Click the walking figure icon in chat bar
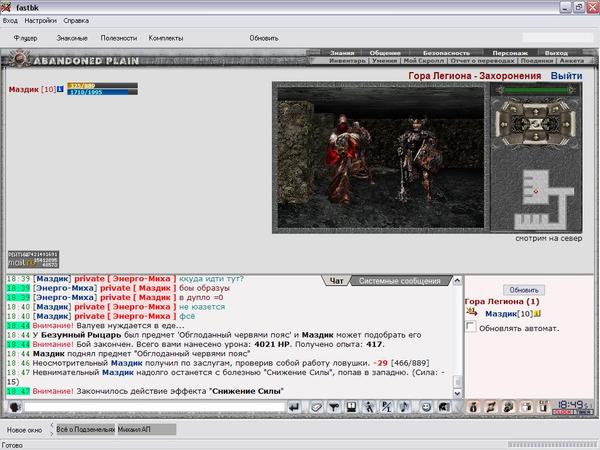Viewport: 600px width, 450px height. click(369, 407)
